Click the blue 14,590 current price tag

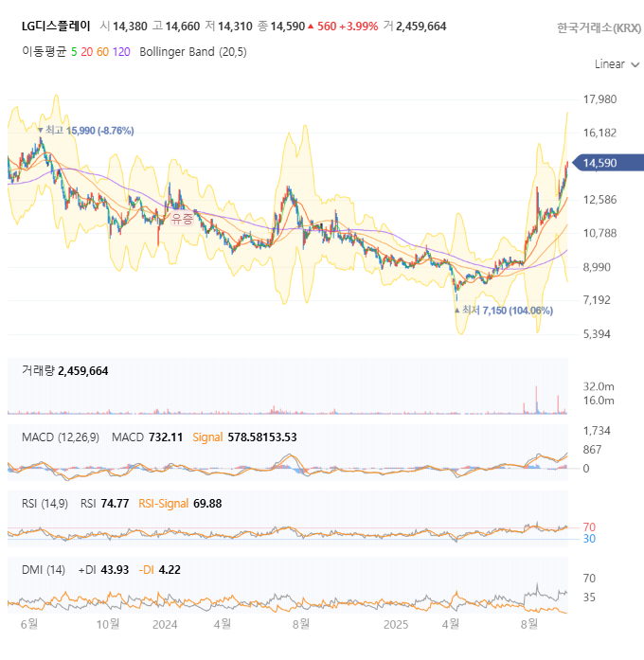(x=604, y=163)
